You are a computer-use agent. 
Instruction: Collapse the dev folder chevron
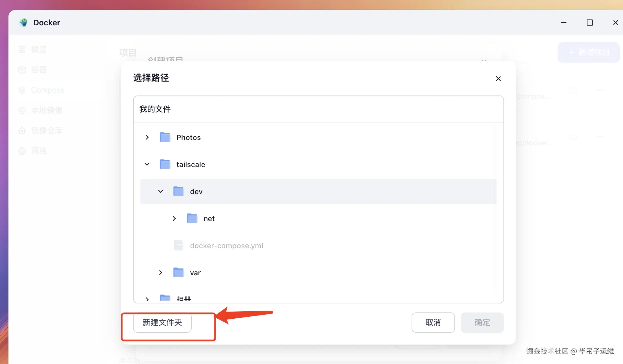coord(160,191)
